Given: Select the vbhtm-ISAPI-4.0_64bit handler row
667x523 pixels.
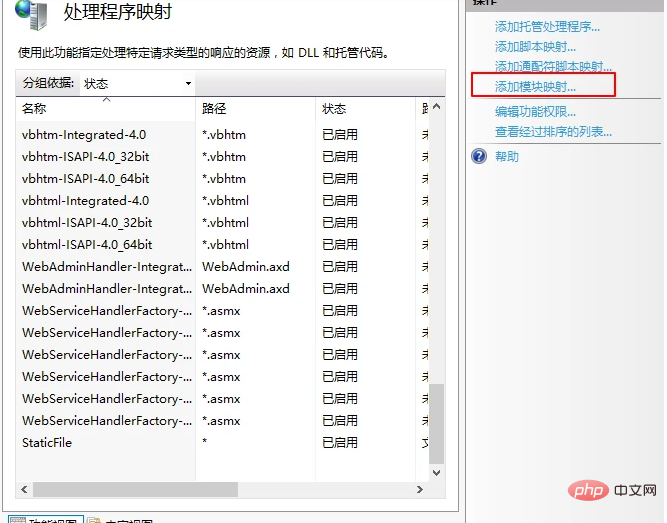Looking at the screenshot, I should coord(222,179).
